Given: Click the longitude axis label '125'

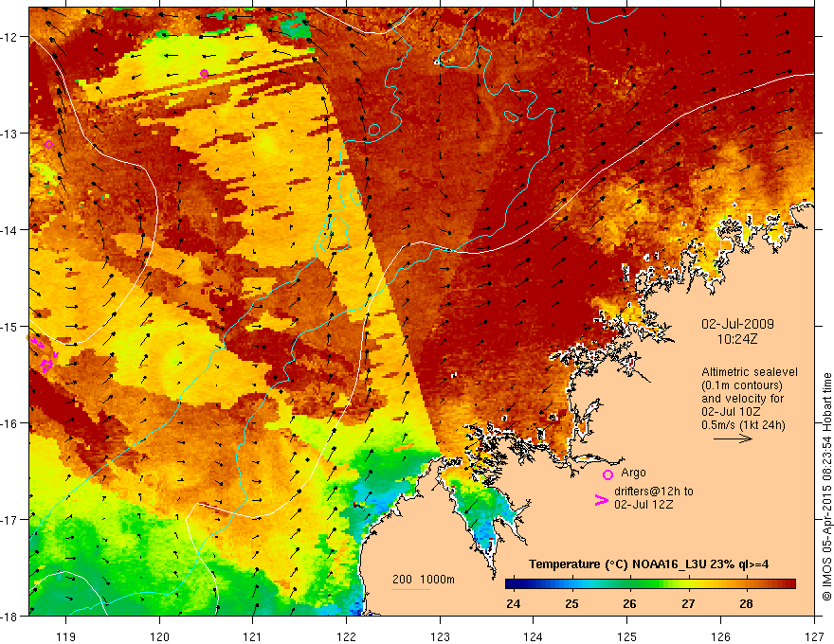Looking at the screenshot, I should 627,636.
